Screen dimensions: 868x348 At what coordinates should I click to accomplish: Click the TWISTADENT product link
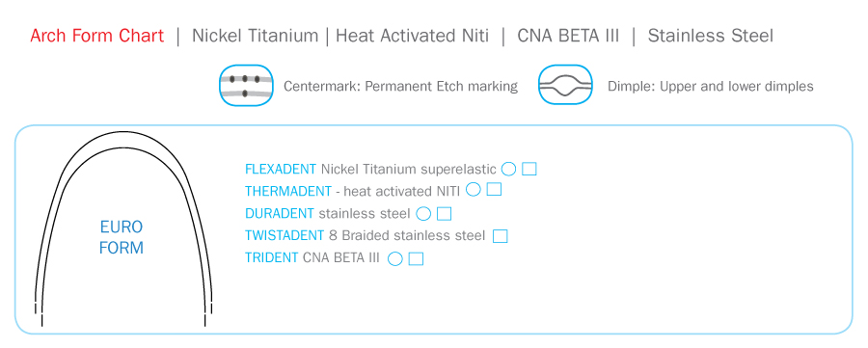click(x=285, y=235)
